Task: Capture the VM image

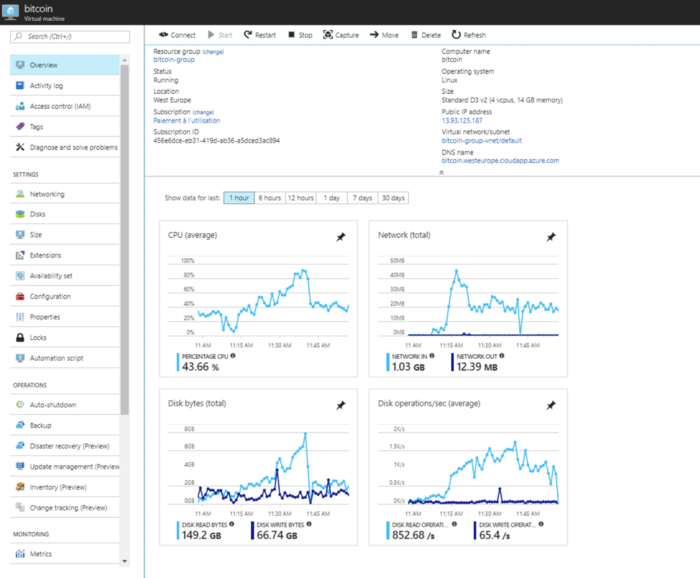Action: point(341,35)
